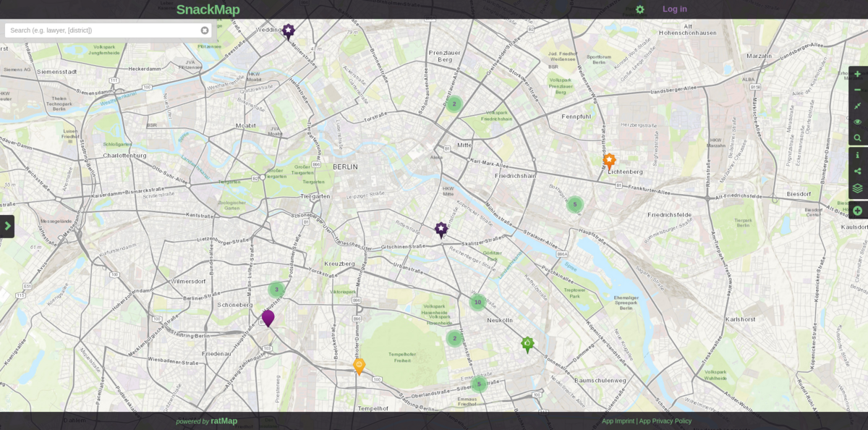The image size is (868, 430).
Task: Open the info panel with the i icon
Action: (x=857, y=155)
